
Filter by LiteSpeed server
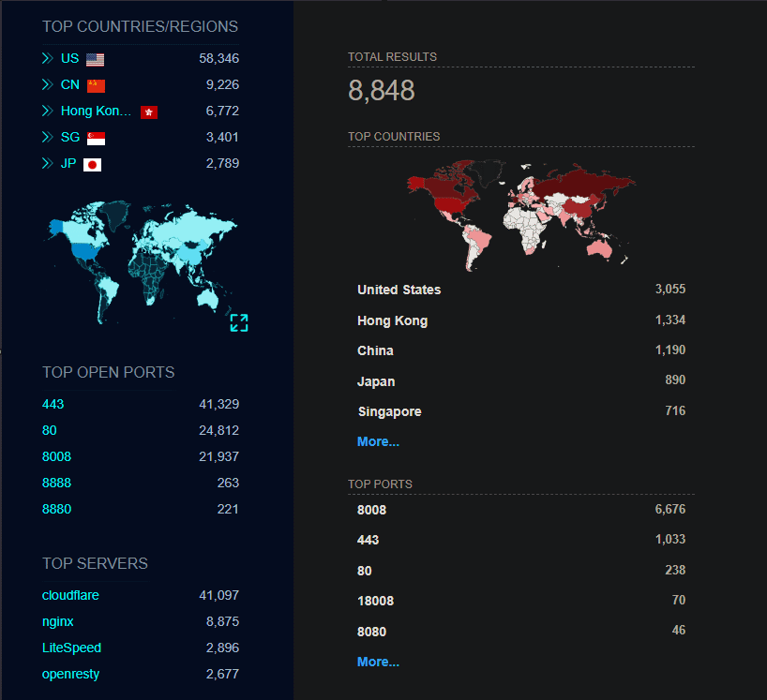71,648
